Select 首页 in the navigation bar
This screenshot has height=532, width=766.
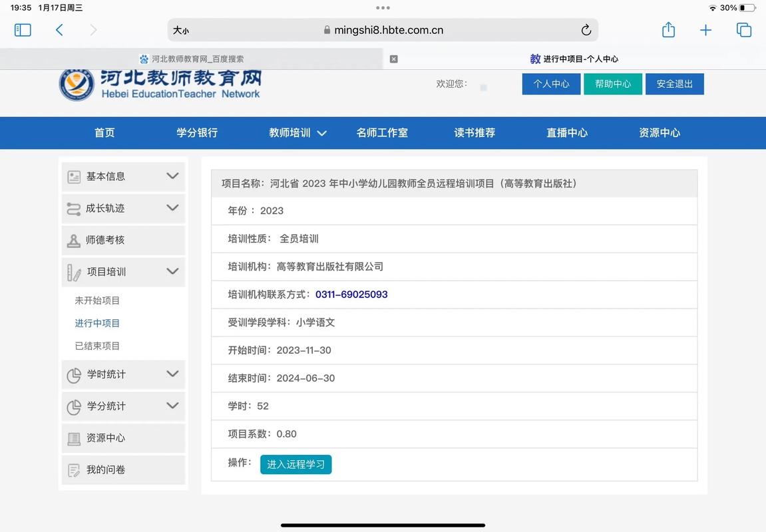point(104,132)
